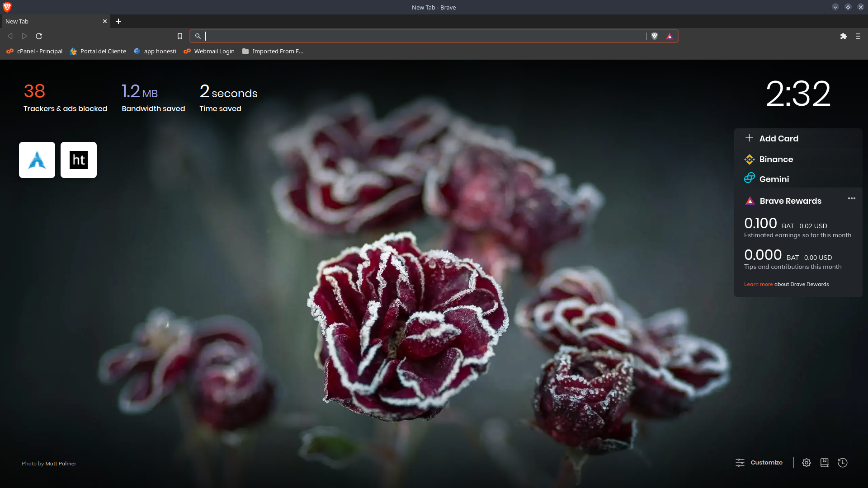Open the bookmarks icon at the bottom right
The image size is (868, 488).
(825, 463)
